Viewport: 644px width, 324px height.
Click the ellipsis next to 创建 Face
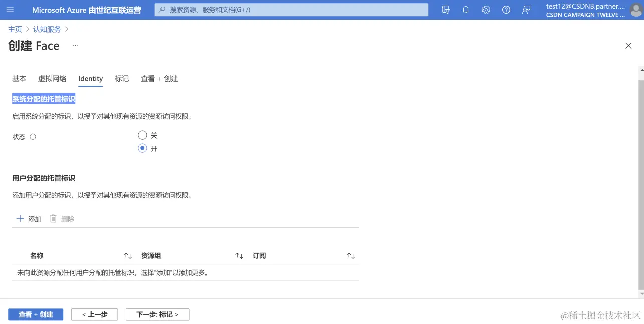[x=75, y=46]
